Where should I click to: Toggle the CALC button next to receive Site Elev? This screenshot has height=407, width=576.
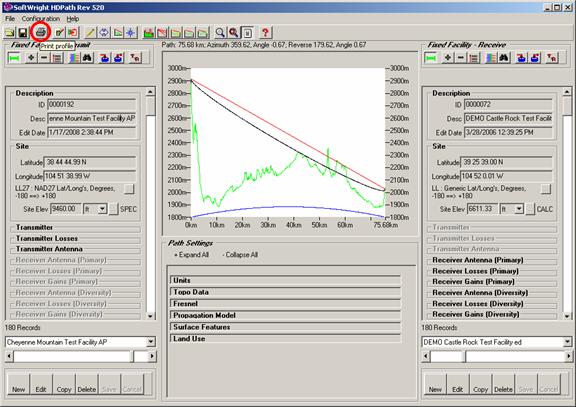(530, 209)
